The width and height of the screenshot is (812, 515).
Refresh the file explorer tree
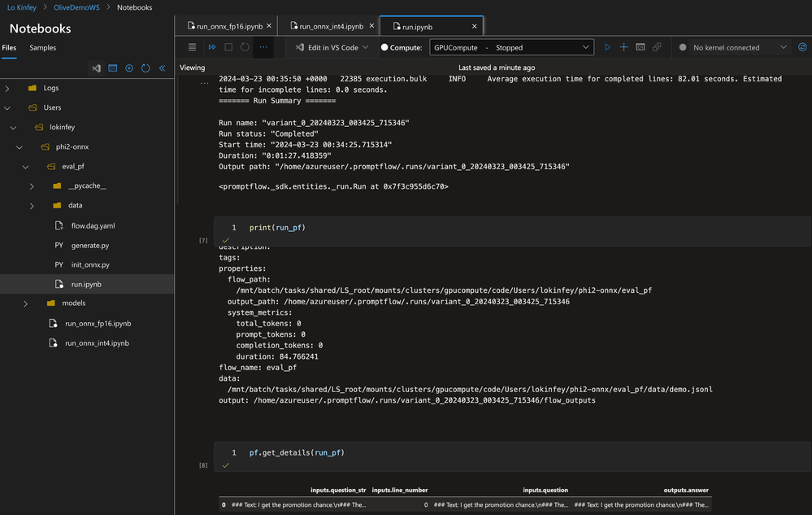tap(145, 68)
